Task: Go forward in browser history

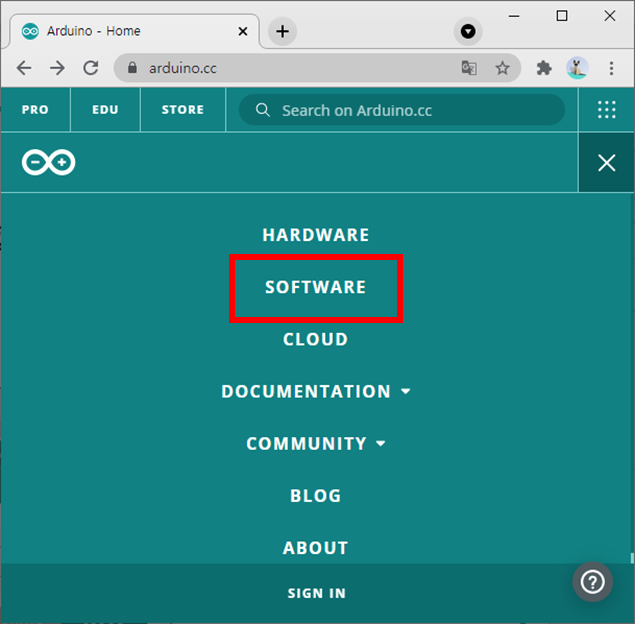Action: (57, 68)
